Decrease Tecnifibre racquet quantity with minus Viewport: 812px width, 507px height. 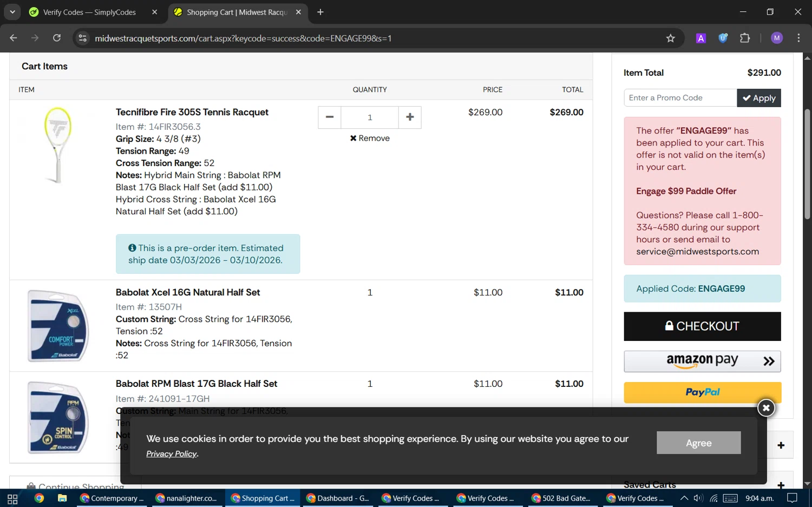click(329, 117)
